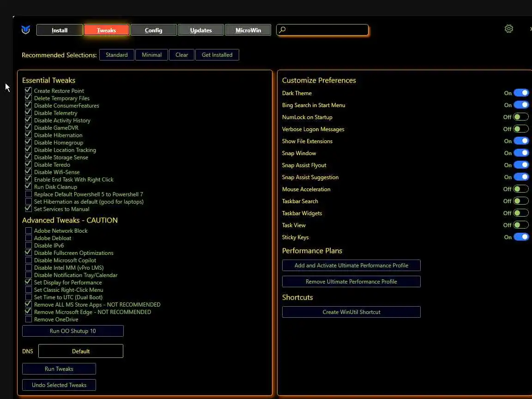This screenshot has height=399, width=532.
Task: Open the Config tab
Action: click(x=154, y=30)
